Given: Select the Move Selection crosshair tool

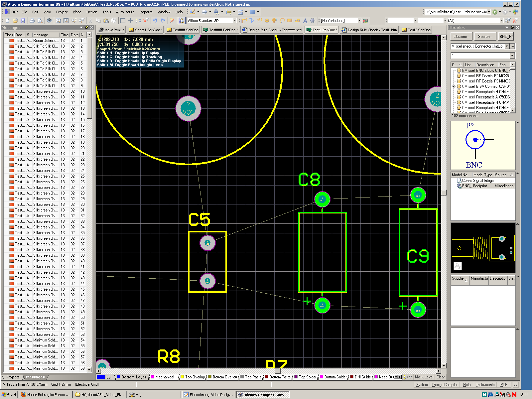Looking at the screenshot, I should pos(130,21).
